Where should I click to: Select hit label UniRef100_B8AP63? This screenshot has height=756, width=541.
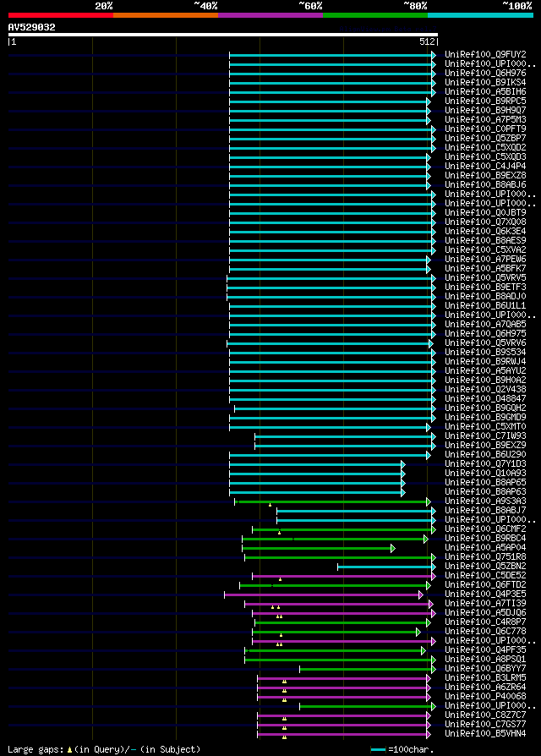485,492
